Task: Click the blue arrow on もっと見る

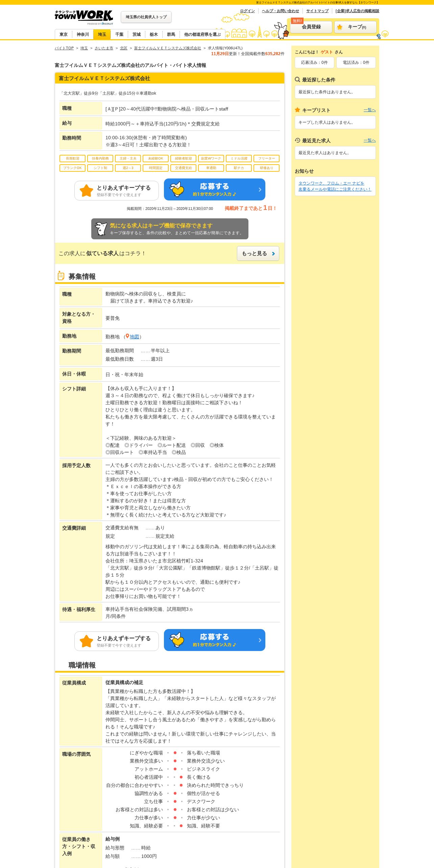Action: pyautogui.click(x=273, y=254)
